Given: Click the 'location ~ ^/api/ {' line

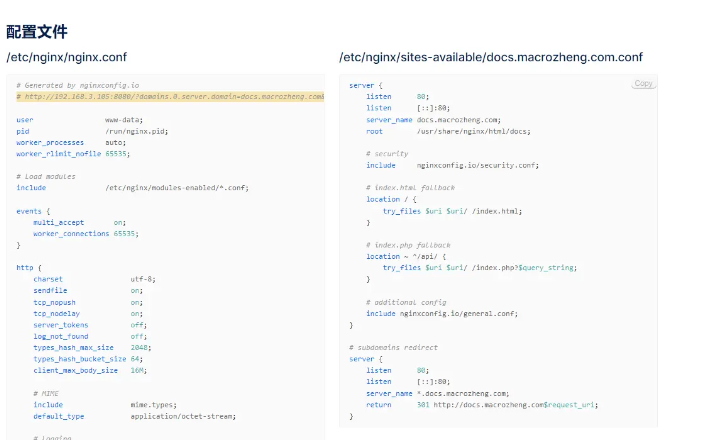Looking at the screenshot, I should (406, 256).
